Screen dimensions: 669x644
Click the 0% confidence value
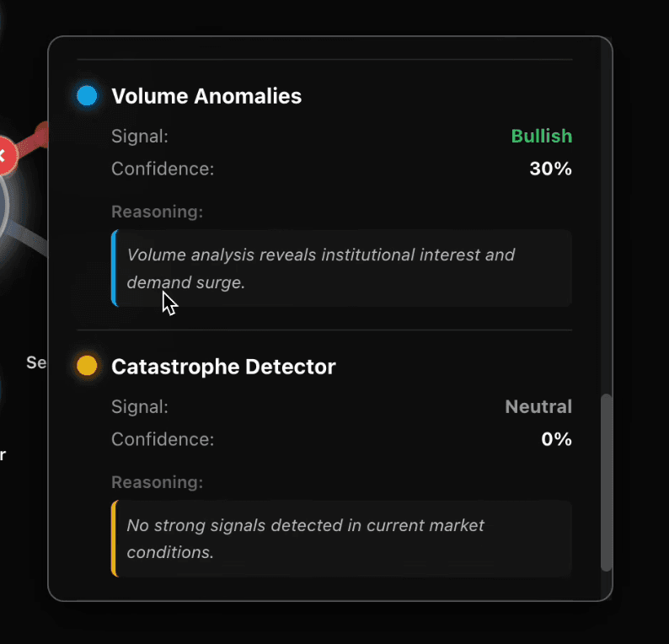[x=556, y=439]
